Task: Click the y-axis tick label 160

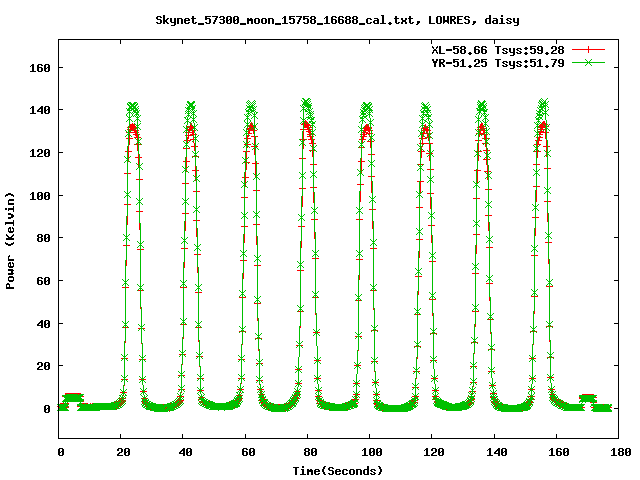Action: pyautogui.click(x=40, y=68)
